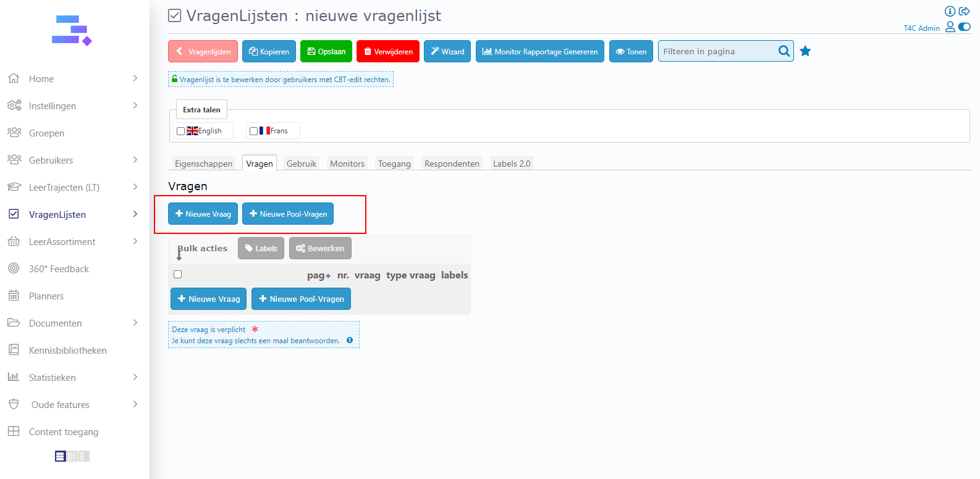Tick the select-all checkbox in questions table
980x479 pixels.
(178, 275)
